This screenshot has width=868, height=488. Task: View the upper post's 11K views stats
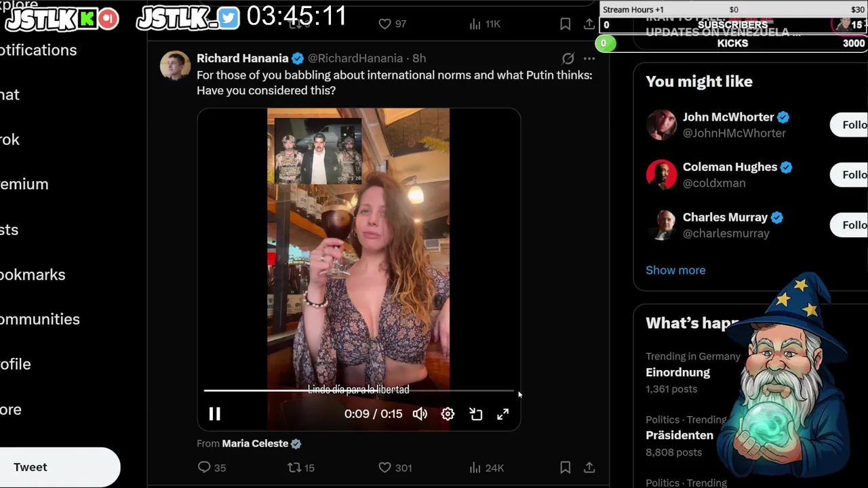click(x=484, y=24)
